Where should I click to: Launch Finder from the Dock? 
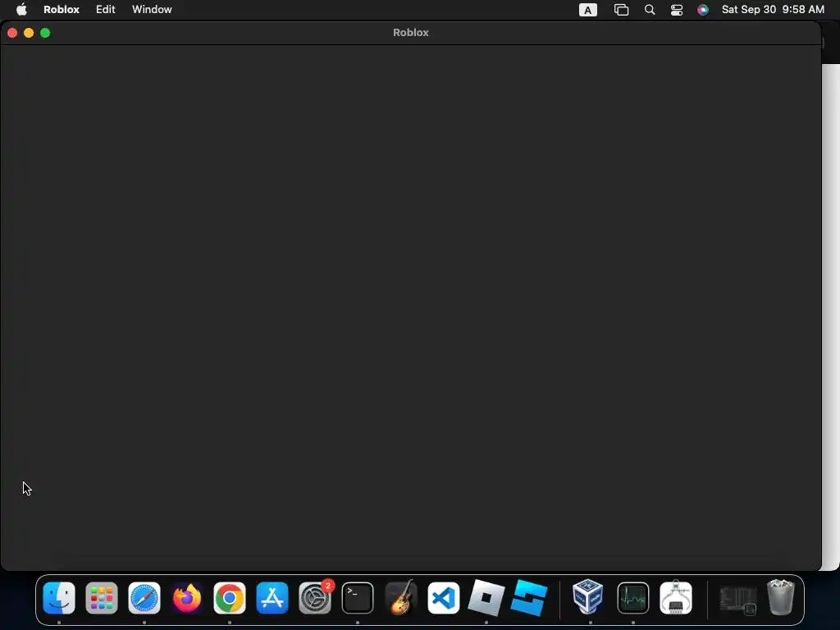point(59,598)
